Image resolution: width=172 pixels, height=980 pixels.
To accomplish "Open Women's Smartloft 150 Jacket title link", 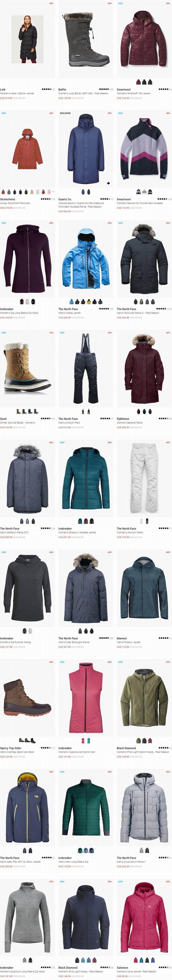I will [133, 93].
